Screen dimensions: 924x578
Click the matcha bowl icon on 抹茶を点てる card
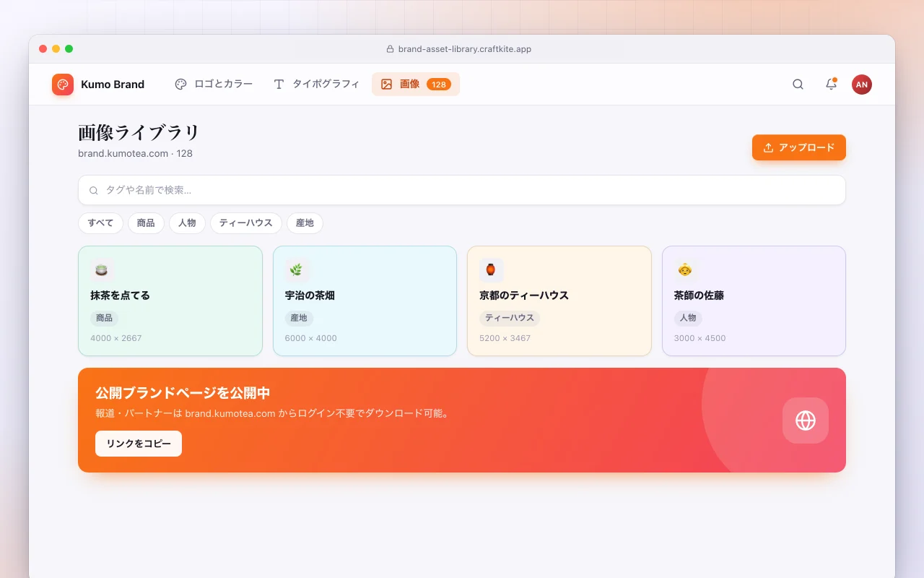click(x=103, y=270)
